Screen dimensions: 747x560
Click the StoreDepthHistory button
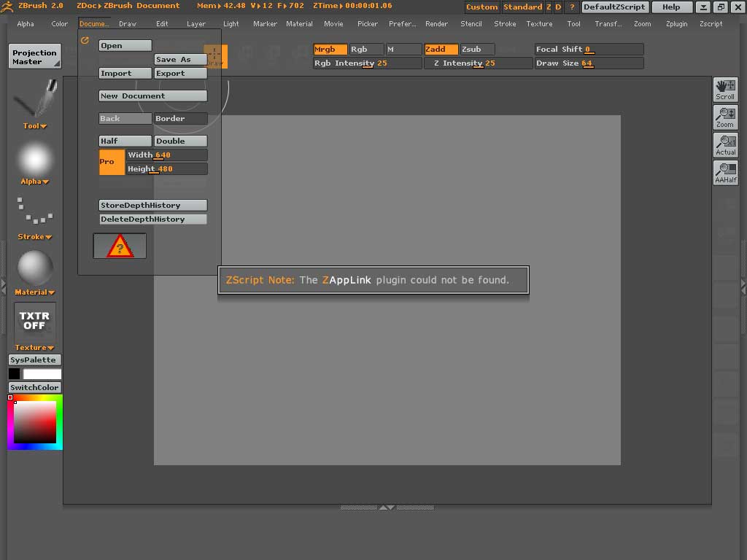pos(153,205)
